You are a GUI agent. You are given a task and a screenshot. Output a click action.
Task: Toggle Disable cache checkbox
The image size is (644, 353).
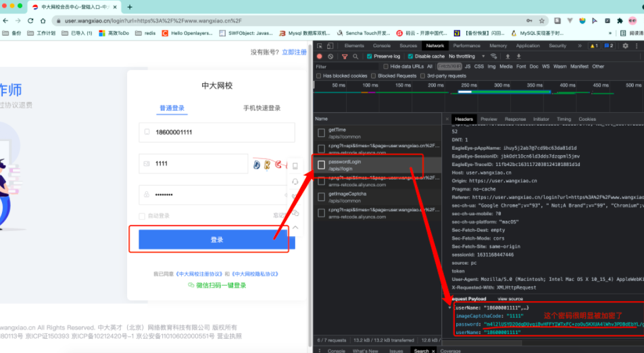pos(410,56)
